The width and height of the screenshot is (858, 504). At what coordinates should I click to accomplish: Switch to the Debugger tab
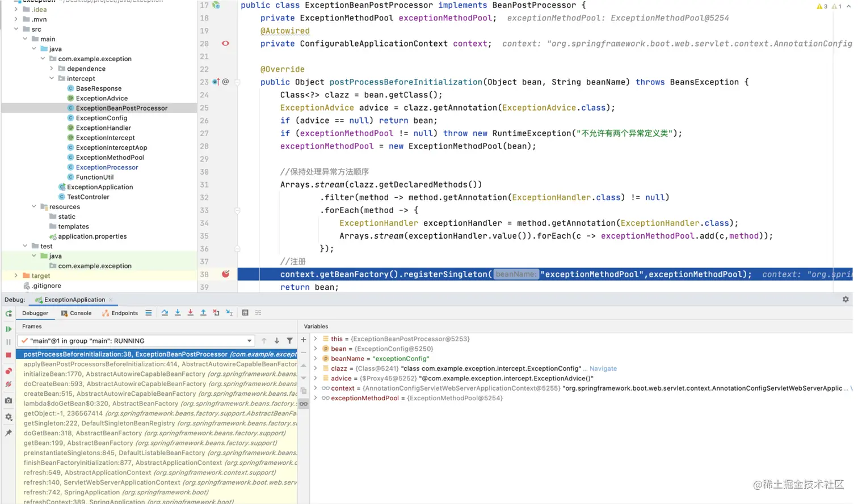[35, 313]
